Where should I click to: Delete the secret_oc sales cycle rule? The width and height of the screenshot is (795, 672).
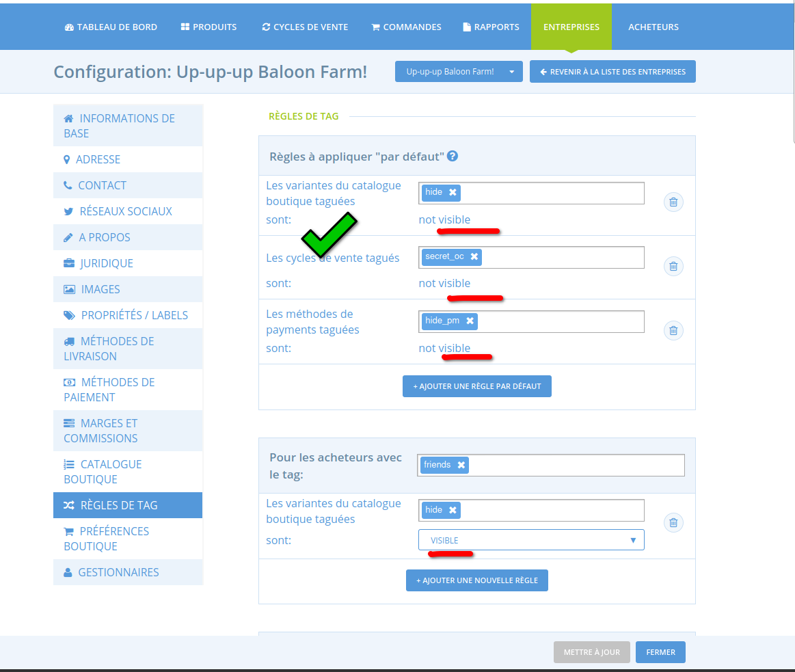click(673, 266)
